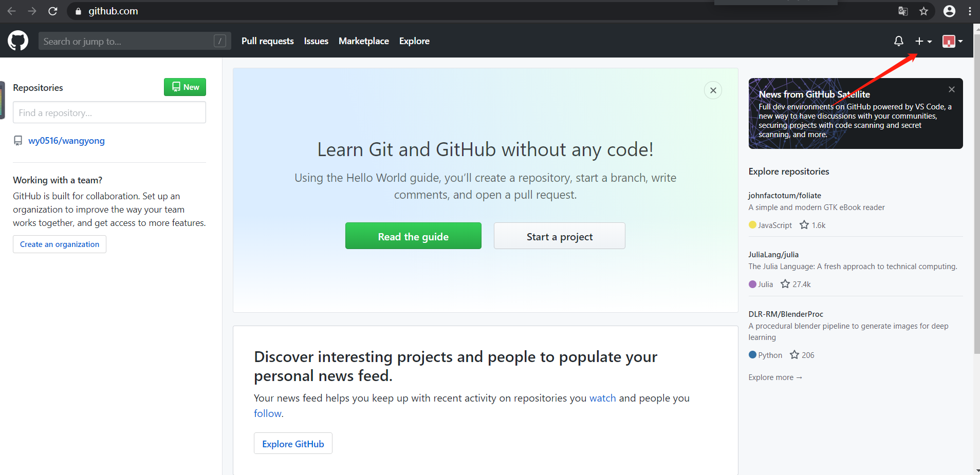
Task: Focus the Search or jump to field
Action: pos(135,41)
